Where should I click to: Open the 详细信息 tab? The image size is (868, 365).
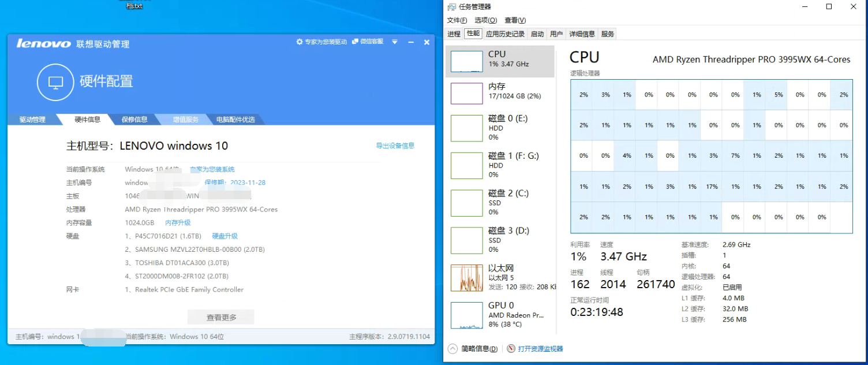(582, 34)
